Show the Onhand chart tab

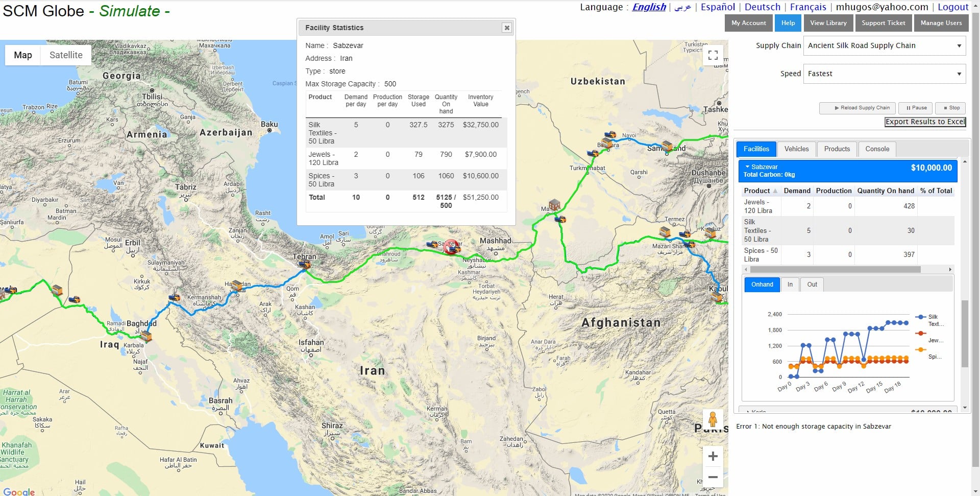(x=762, y=285)
